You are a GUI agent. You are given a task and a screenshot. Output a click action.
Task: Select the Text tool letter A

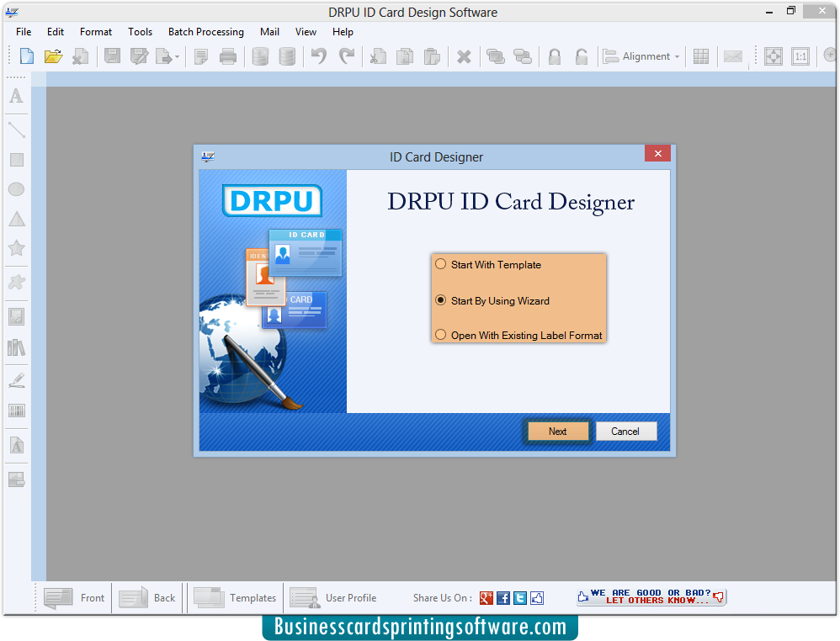(x=17, y=96)
